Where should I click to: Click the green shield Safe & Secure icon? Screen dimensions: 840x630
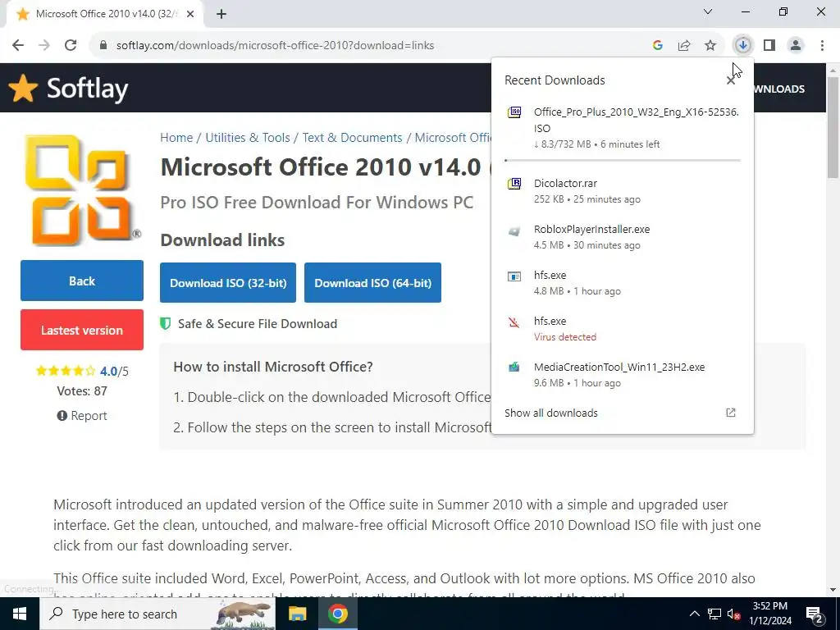click(166, 323)
